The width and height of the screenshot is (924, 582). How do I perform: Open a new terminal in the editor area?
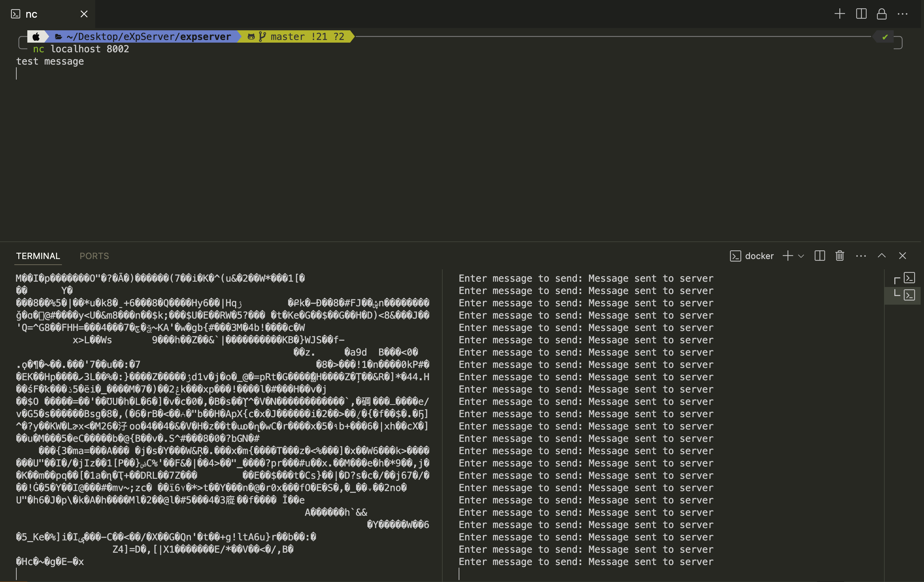[840, 14]
